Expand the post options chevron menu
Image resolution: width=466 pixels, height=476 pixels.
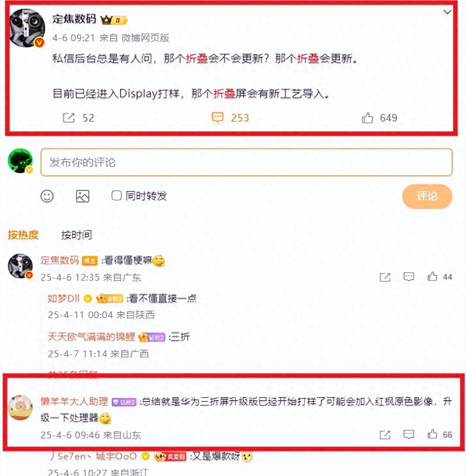(x=447, y=12)
